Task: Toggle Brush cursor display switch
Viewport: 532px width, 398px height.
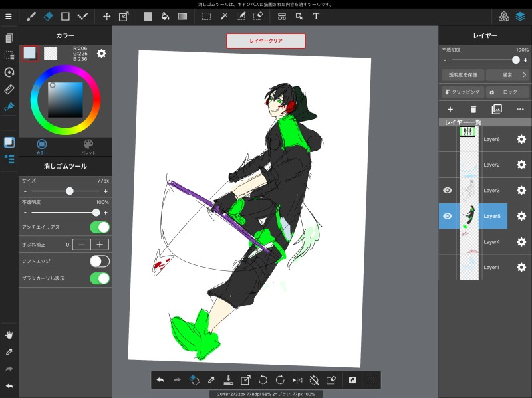Action: [100, 278]
